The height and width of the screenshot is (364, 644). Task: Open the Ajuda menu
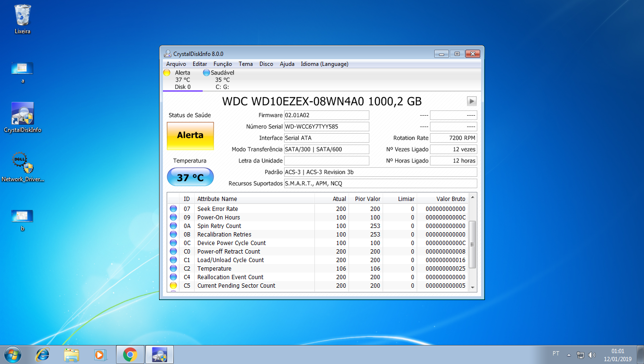[x=287, y=64]
